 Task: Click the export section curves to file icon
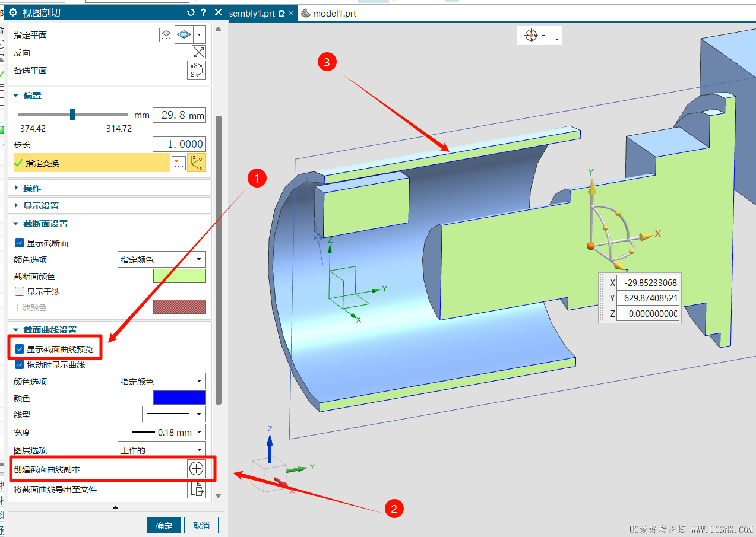click(196, 490)
